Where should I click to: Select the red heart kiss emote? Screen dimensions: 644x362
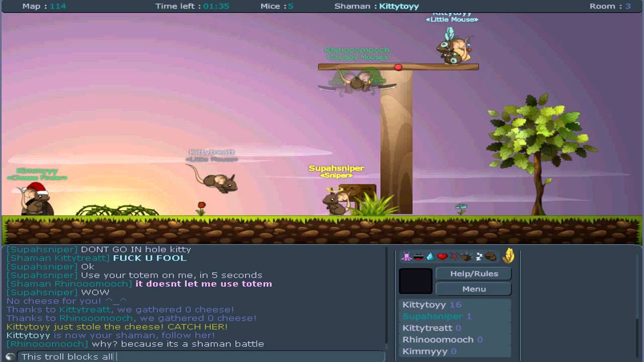coord(442,256)
